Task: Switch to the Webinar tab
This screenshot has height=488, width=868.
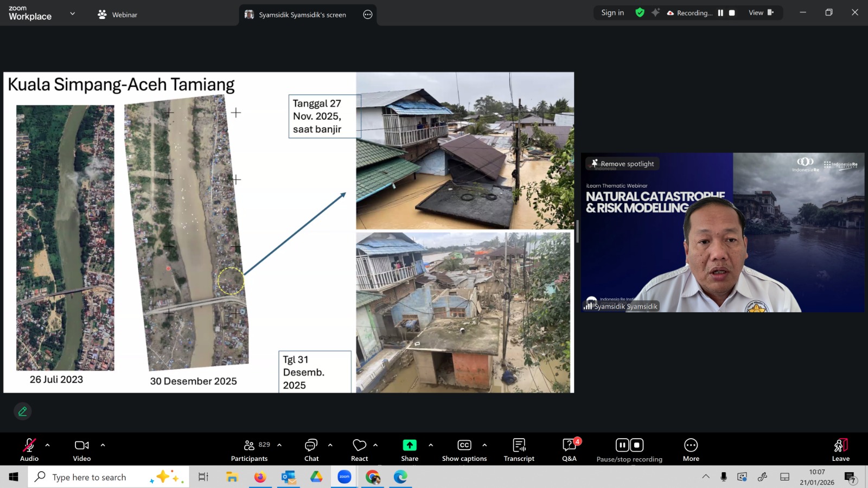Action: point(118,15)
